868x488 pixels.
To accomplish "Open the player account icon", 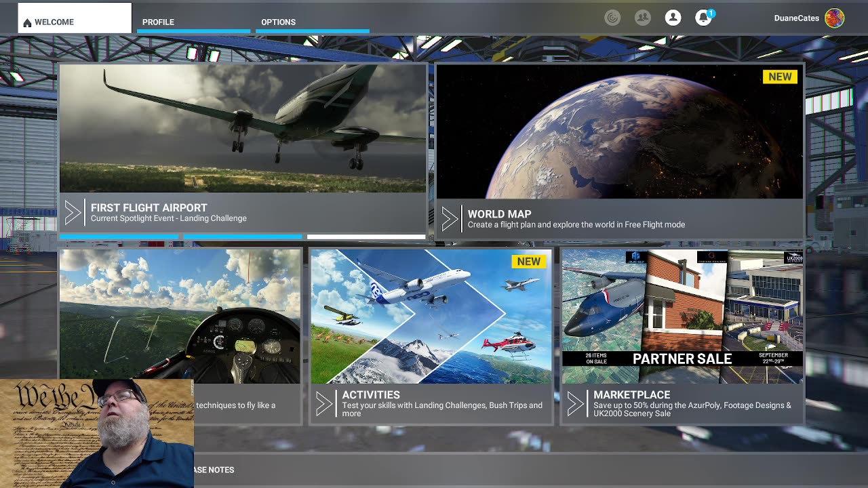I will 673,18.
